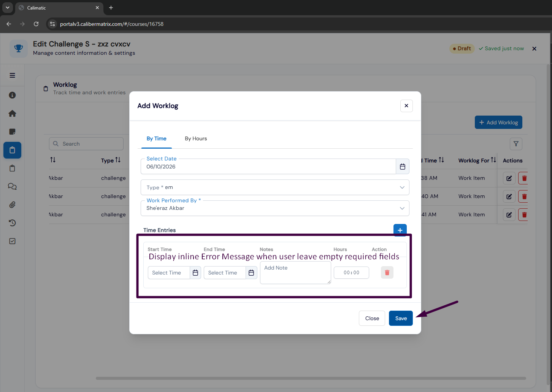Image resolution: width=552 pixels, height=392 pixels.
Task: Click the browser address bar URL
Action: click(112, 24)
